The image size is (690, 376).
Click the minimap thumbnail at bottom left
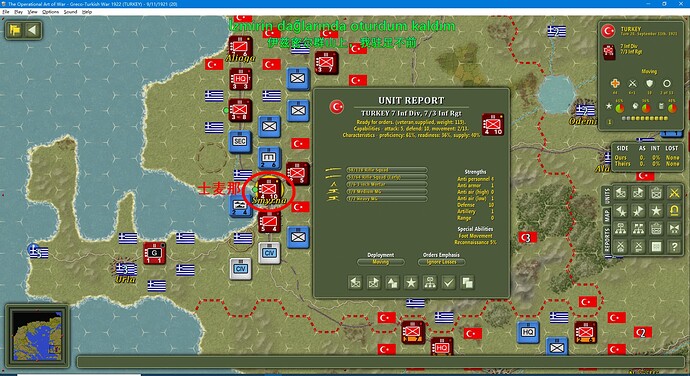[37, 335]
